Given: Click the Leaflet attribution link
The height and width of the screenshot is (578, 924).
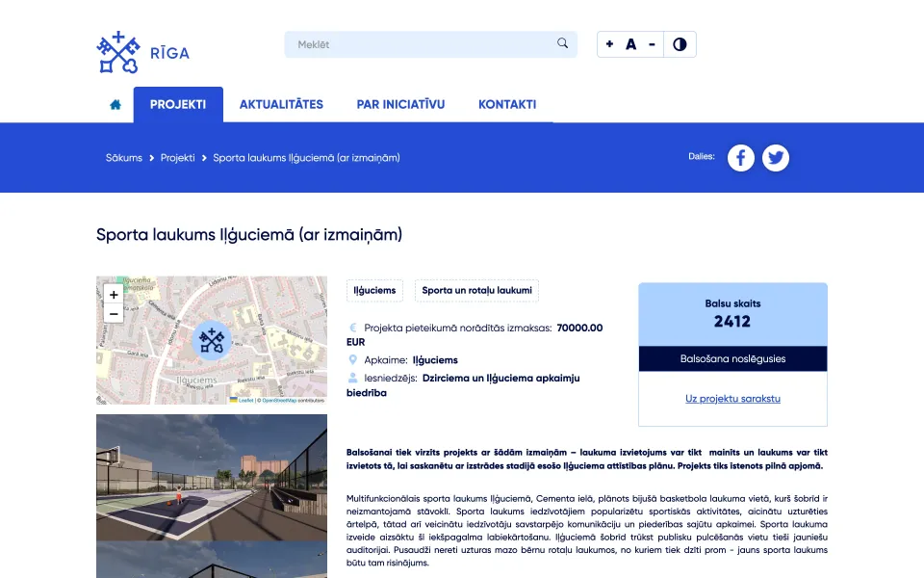Looking at the screenshot, I should (245, 401).
